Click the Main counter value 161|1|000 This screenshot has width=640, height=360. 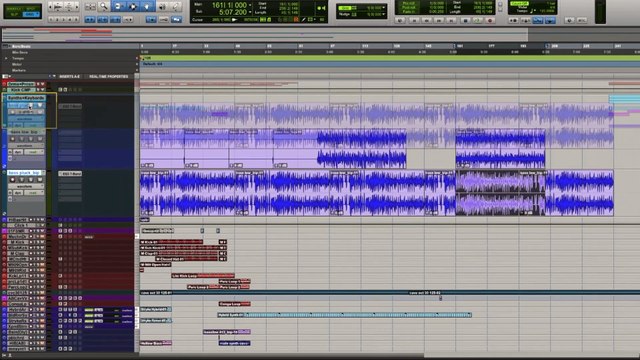click(x=229, y=5)
